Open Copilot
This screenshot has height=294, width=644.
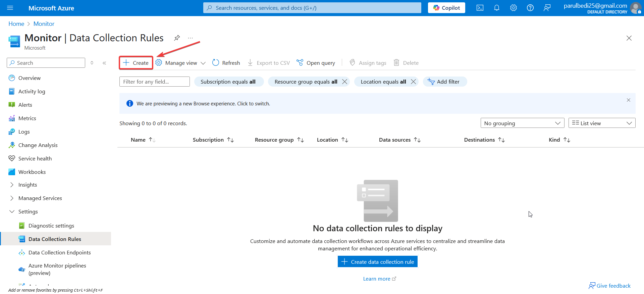(446, 8)
